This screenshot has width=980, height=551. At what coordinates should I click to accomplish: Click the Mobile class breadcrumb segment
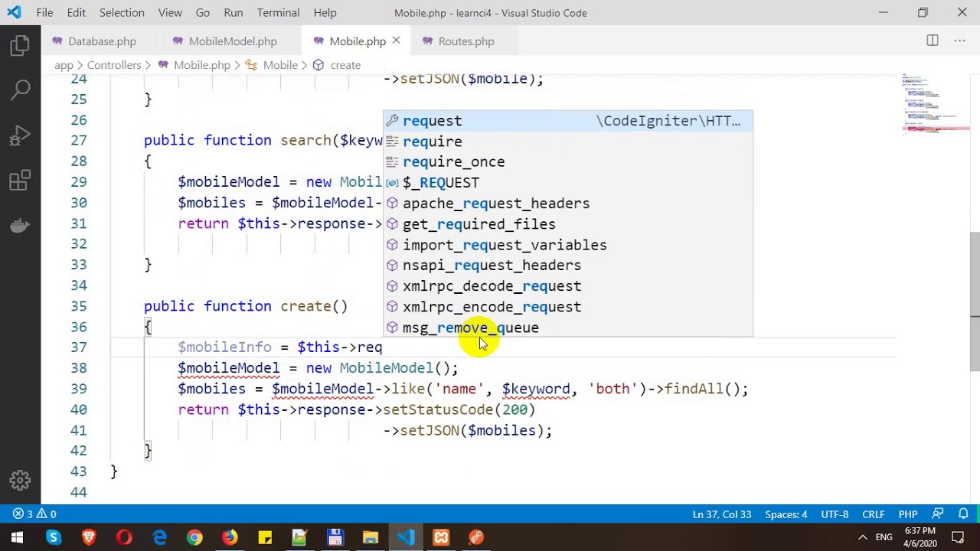click(x=272, y=65)
